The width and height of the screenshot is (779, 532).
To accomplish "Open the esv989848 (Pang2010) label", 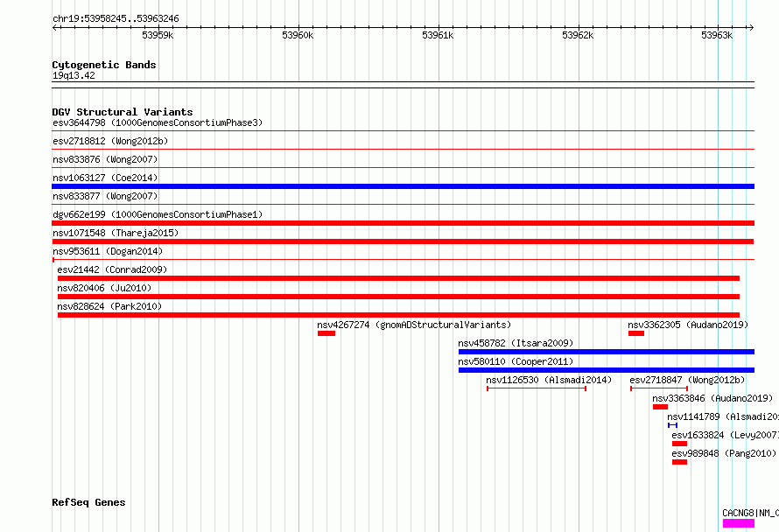I will pyautogui.click(x=724, y=453).
